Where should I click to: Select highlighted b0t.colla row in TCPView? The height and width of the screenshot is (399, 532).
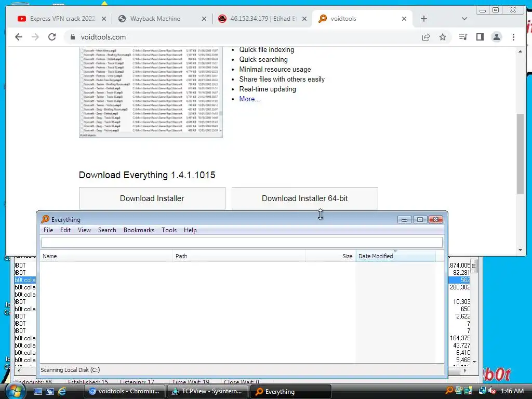coord(25,280)
